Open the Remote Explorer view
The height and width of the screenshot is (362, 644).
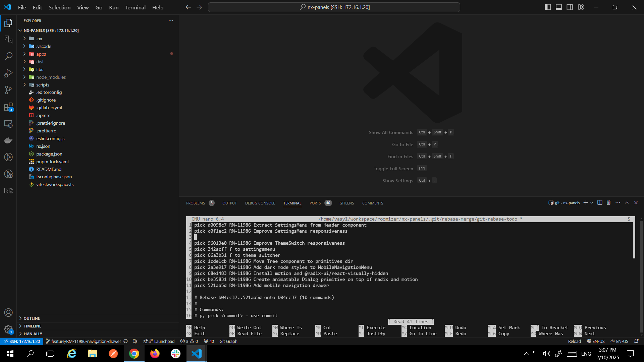(8, 124)
